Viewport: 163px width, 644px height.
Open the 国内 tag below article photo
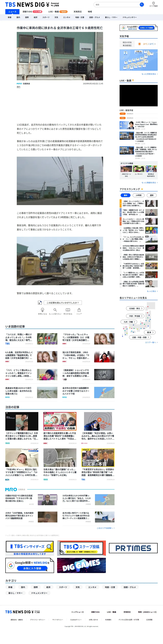(19, 87)
